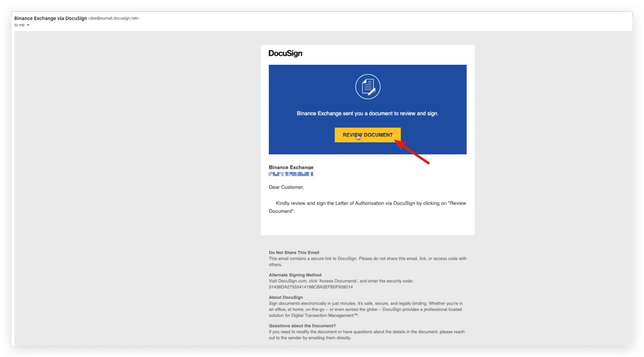Expand the "to me" recipient details arrow

pyautogui.click(x=28, y=25)
